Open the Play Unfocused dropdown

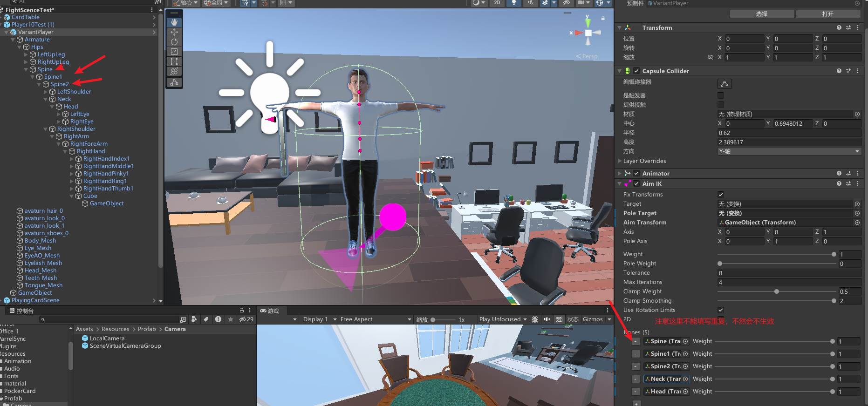tap(503, 319)
